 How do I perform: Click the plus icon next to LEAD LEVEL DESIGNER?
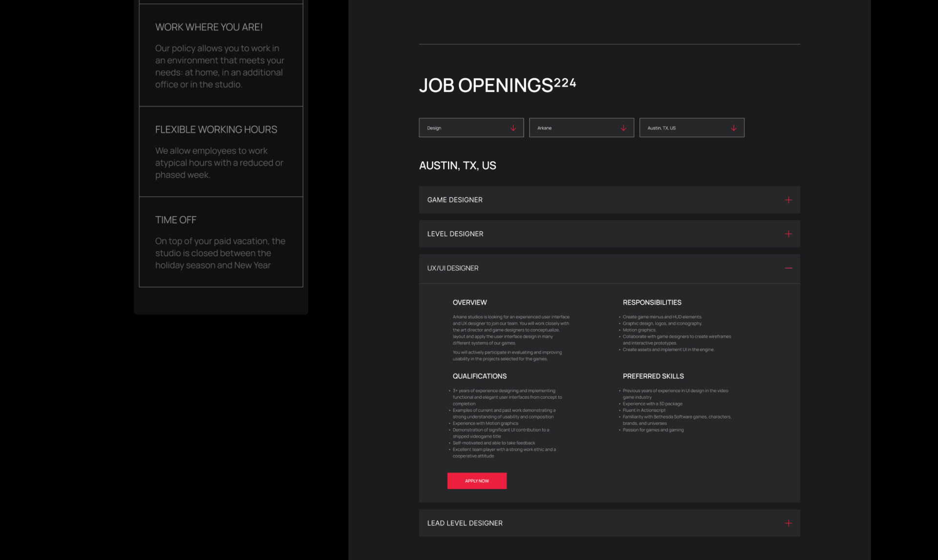point(788,522)
